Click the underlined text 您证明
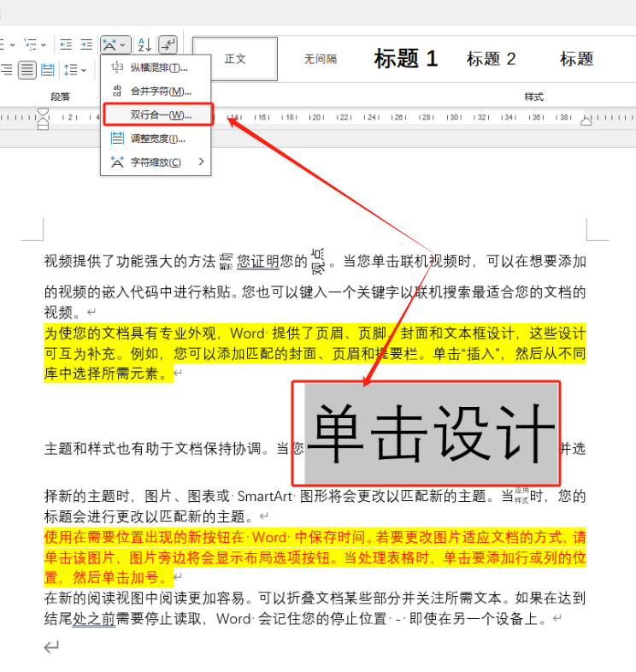The image size is (636, 672). (258, 261)
